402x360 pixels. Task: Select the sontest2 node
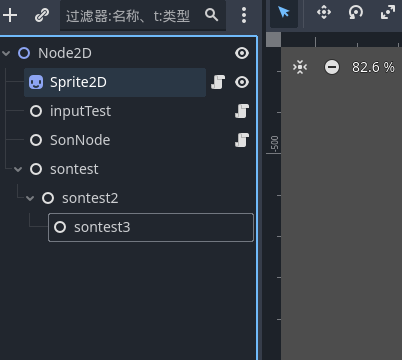(90, 198)
